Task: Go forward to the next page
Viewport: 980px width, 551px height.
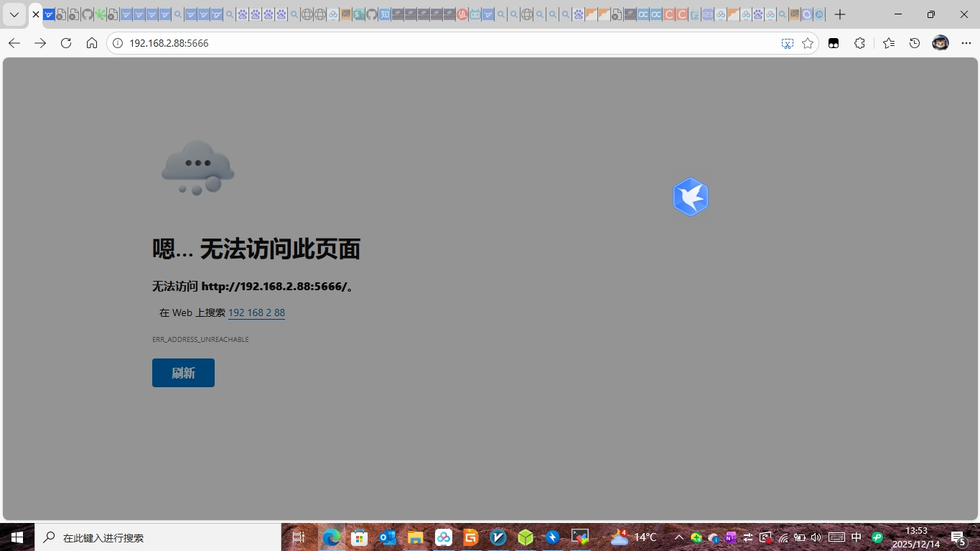Action: tap(40, 43)
